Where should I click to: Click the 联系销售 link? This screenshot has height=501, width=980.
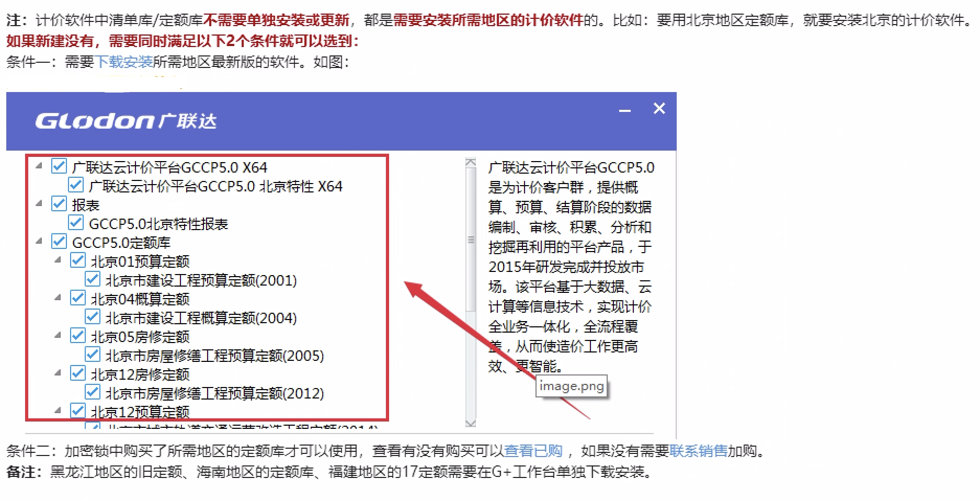(699, 451)
